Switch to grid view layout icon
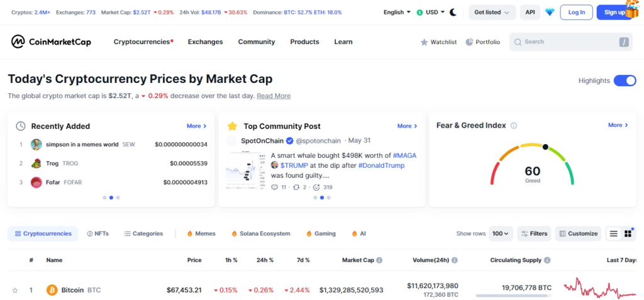 tap(628, 233)
